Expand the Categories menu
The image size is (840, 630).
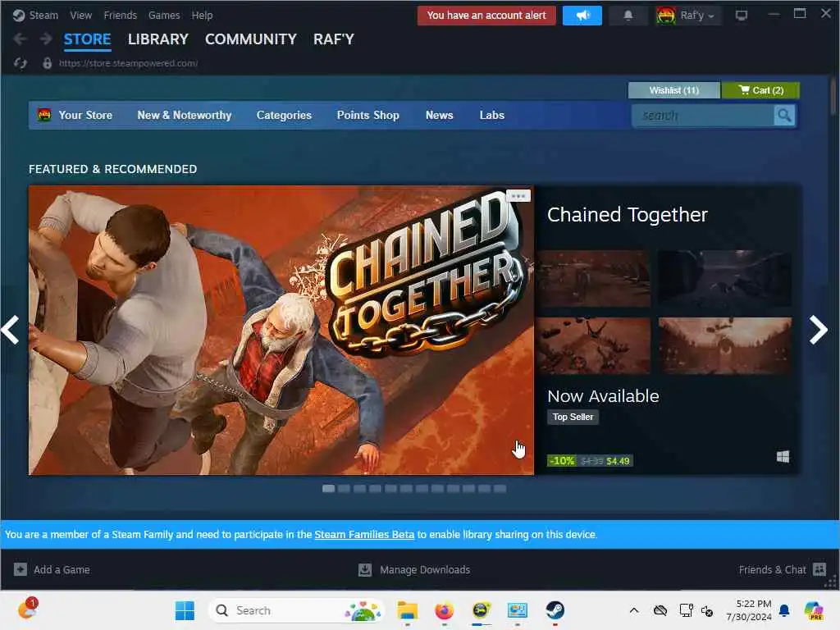284,115
